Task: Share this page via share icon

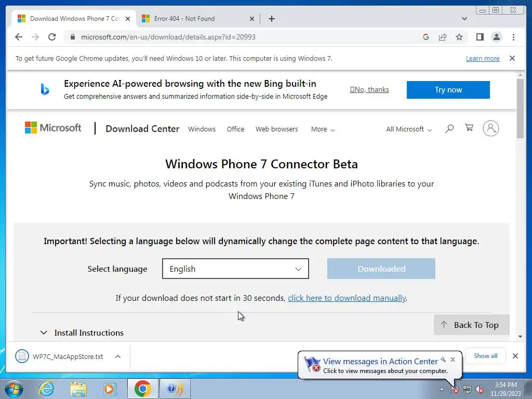Action: tap(443, 37)
